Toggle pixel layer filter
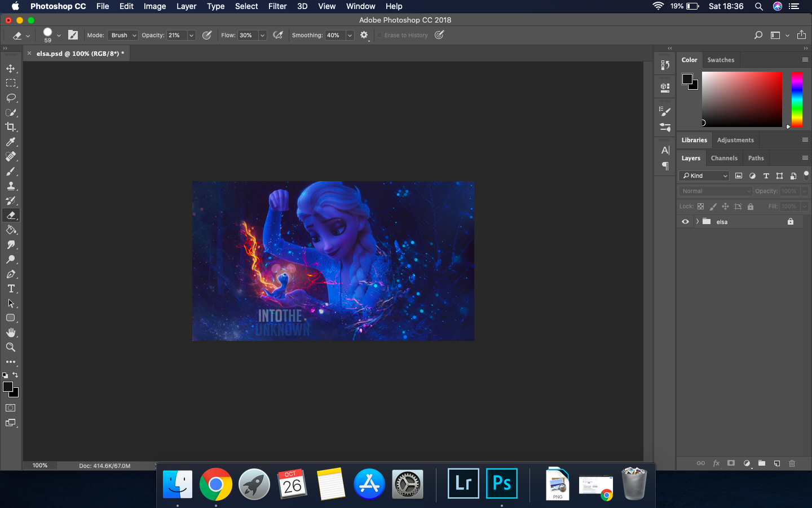The image size is (812, 508). 739,176
